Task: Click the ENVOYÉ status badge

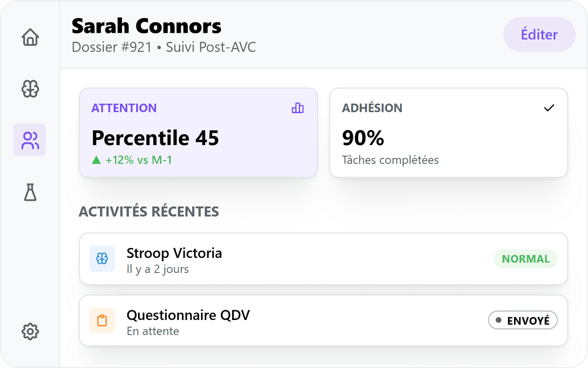Action: pos(523,320)
